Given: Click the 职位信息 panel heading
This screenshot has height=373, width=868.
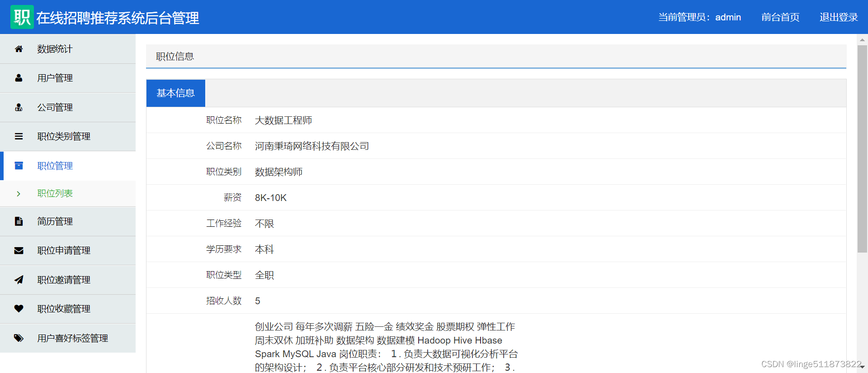Looking at the screenshot, I should 175,57.
